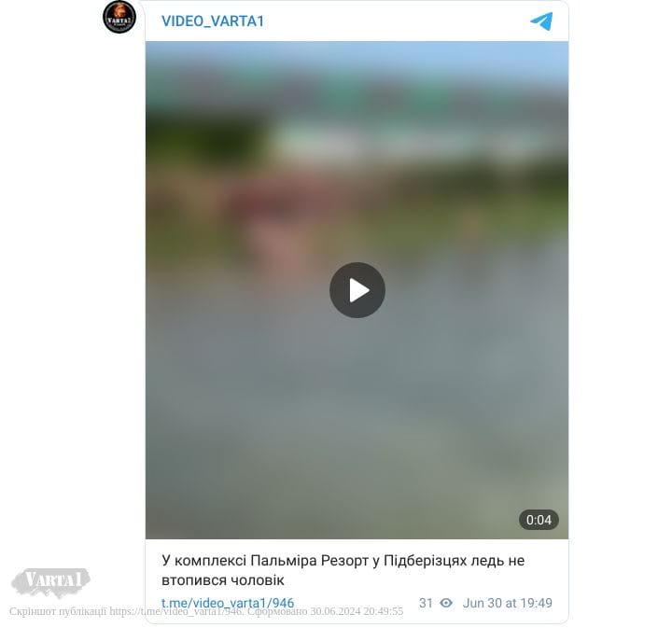Screen dimensions: 672x628
Task: Open the Varta1 channel avatar
Action: pyautogui.click(x=119, y=17)
